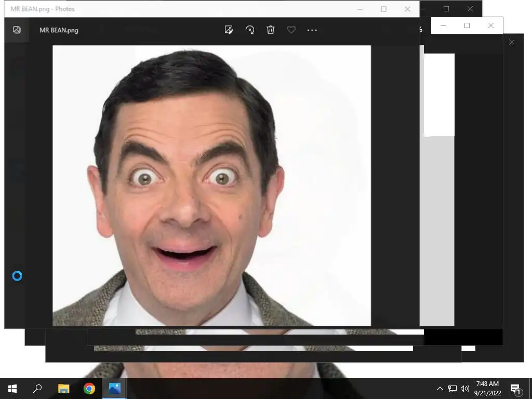Image resolution: width=532 pixels, height=399 pixels.
Task: Open the notification action center
Action: (515, 389)
